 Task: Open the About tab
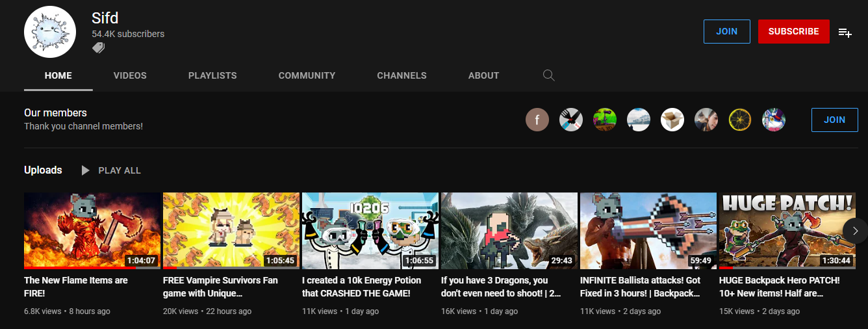pyautogui.click(x=483, y=75)
